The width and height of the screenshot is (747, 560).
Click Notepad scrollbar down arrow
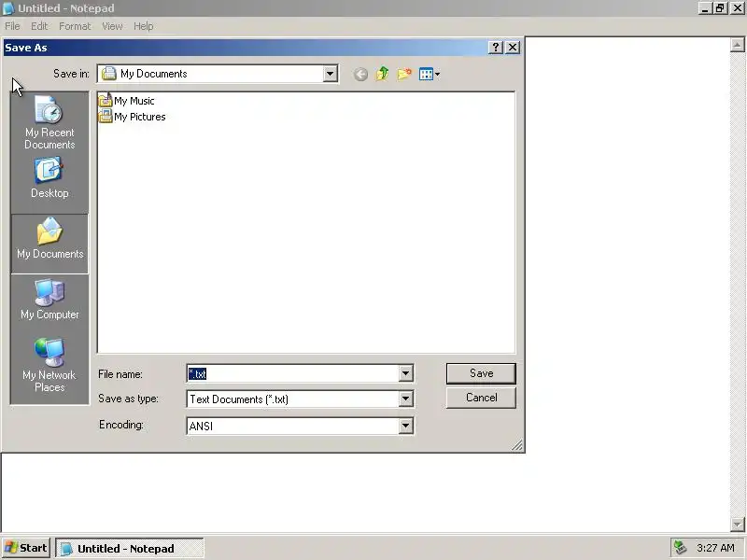pos(737,525)
